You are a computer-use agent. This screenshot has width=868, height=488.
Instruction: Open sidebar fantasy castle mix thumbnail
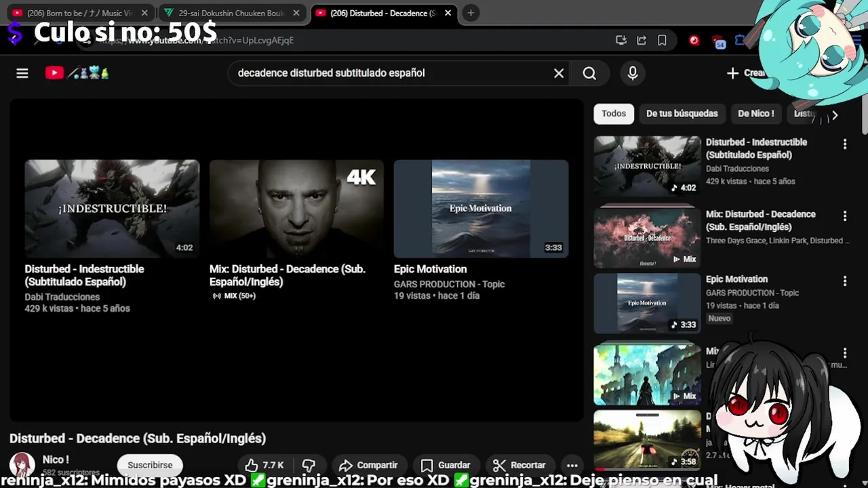pos(647,375)
